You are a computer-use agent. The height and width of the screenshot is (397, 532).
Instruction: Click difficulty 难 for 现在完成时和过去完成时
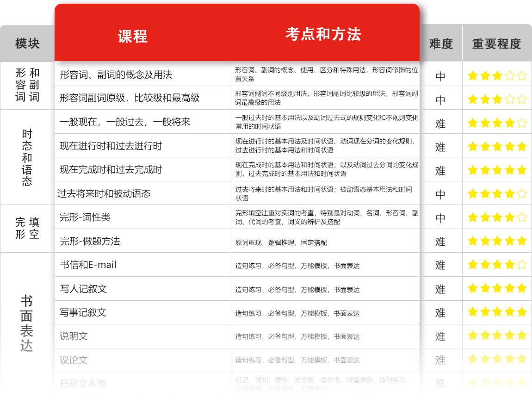coord(440,171)
